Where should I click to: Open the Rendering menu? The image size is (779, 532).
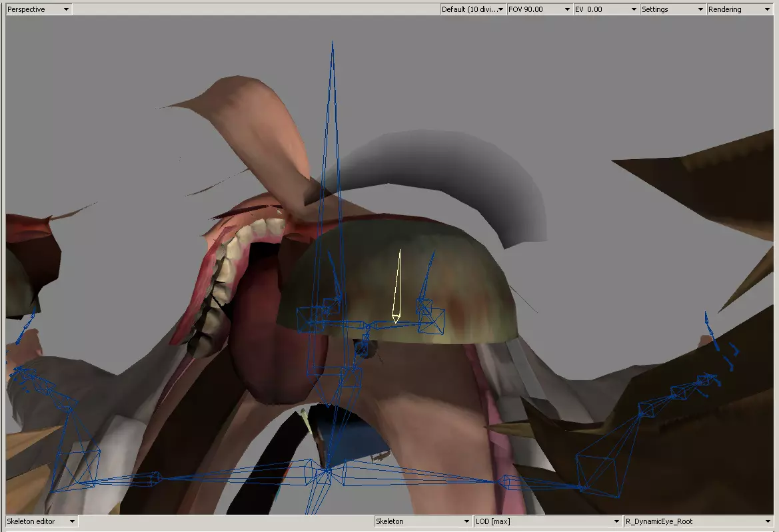pos(738,9)
